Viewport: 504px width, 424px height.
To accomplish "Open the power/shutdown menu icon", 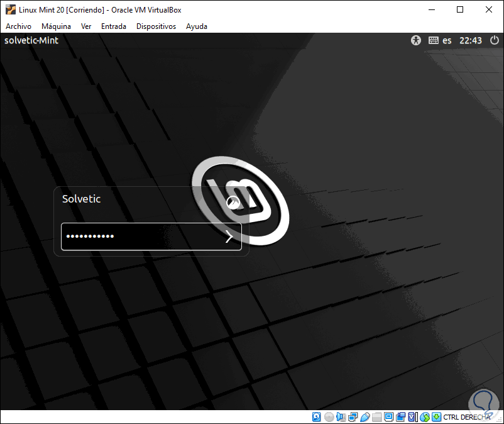I will point(495,40).
